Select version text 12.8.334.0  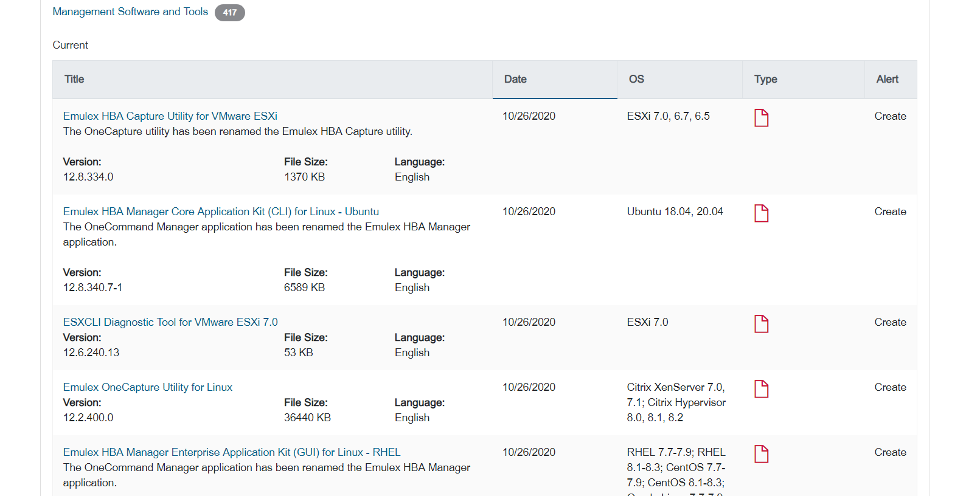pos(88,177)
